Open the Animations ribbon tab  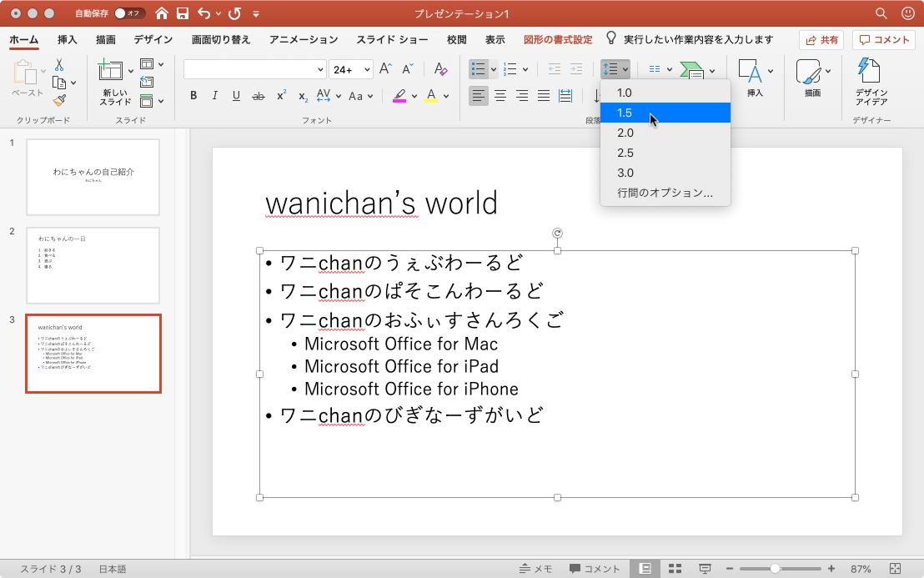(304, 39)
